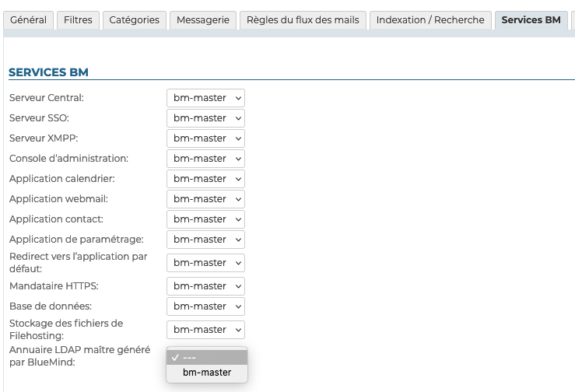The height and width of the screenshot is (392, 575).
Task: Open the Catégories tab
Action: (x=134, y=20)
